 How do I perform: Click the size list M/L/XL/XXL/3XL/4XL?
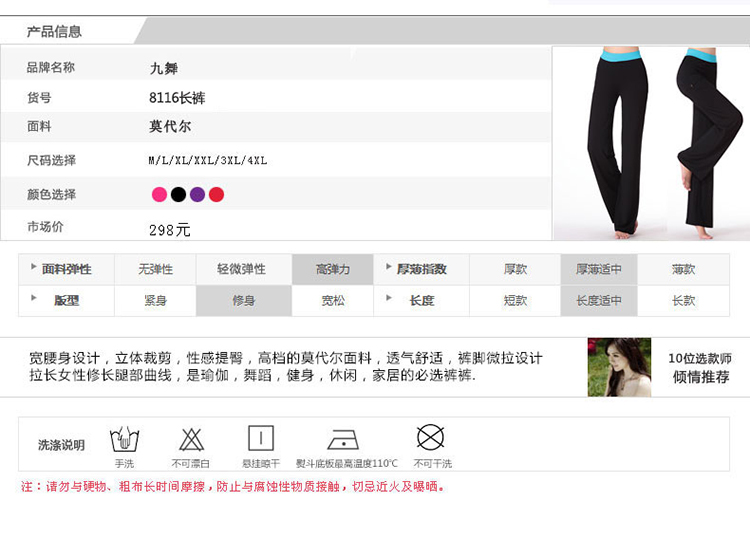(208, 161)
